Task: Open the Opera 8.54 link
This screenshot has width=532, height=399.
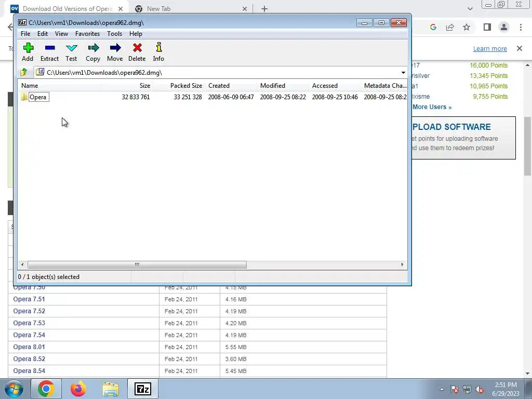Action: tap(29, 370)
